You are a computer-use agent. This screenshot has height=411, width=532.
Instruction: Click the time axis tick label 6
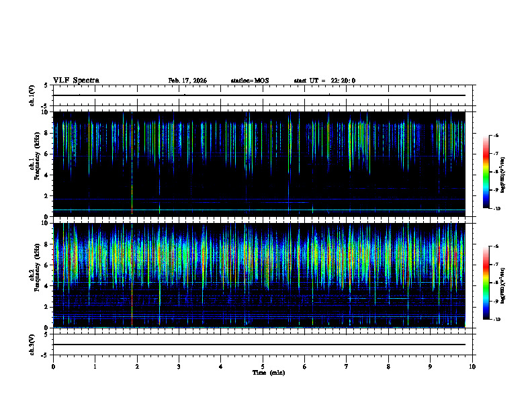point(305,367)
